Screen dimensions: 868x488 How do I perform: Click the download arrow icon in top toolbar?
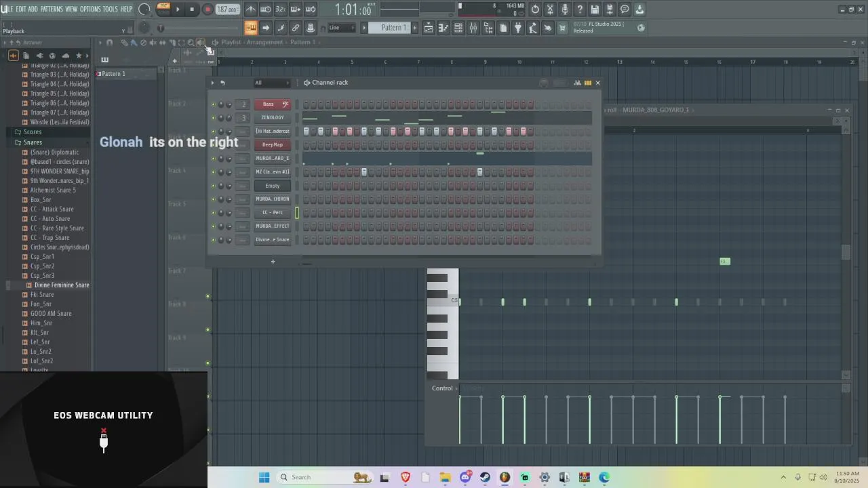coord(639,9)
